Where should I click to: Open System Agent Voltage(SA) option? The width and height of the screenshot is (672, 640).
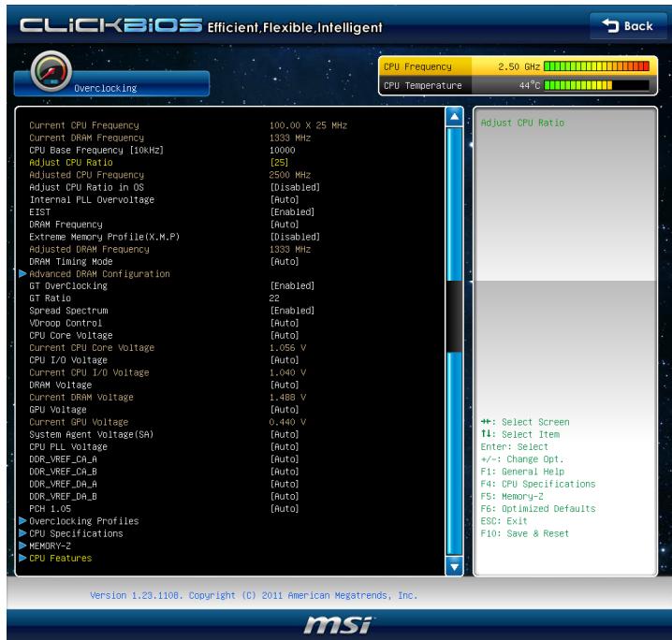(285, 434)
